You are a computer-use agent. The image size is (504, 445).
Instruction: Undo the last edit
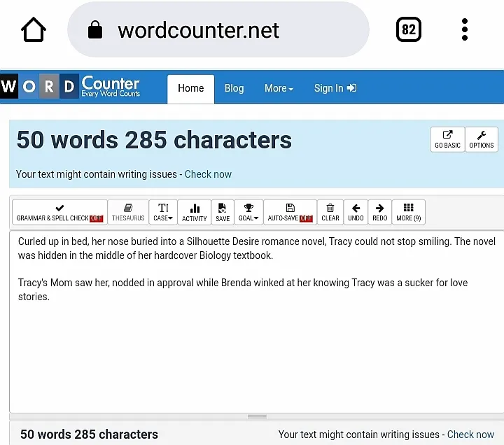click(x=356, y=212)
